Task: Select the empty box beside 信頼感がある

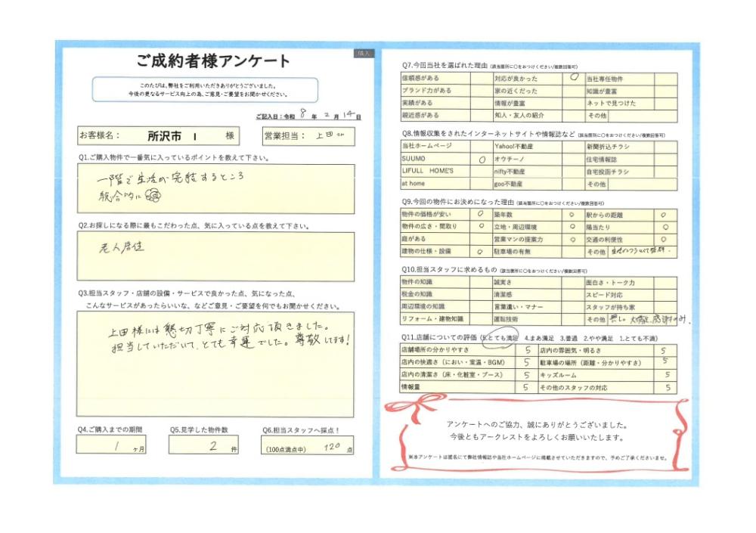Action: (x=481, y=78)
